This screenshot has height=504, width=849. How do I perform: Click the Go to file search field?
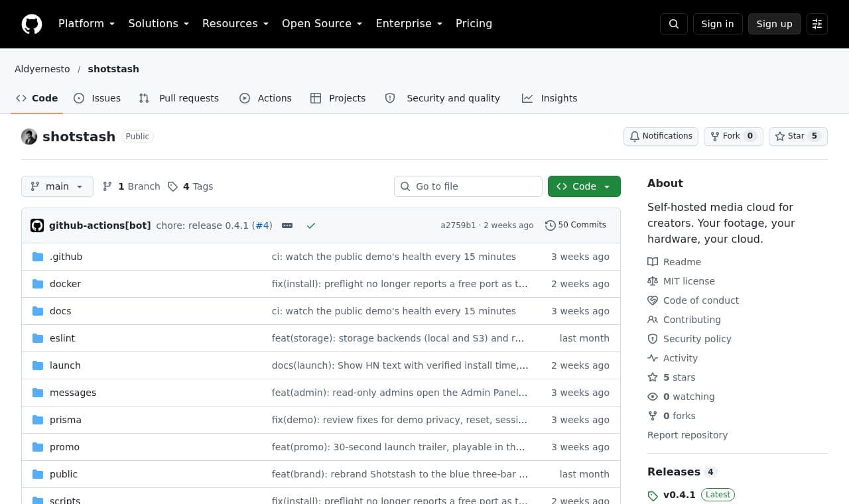tap(468, 186)
